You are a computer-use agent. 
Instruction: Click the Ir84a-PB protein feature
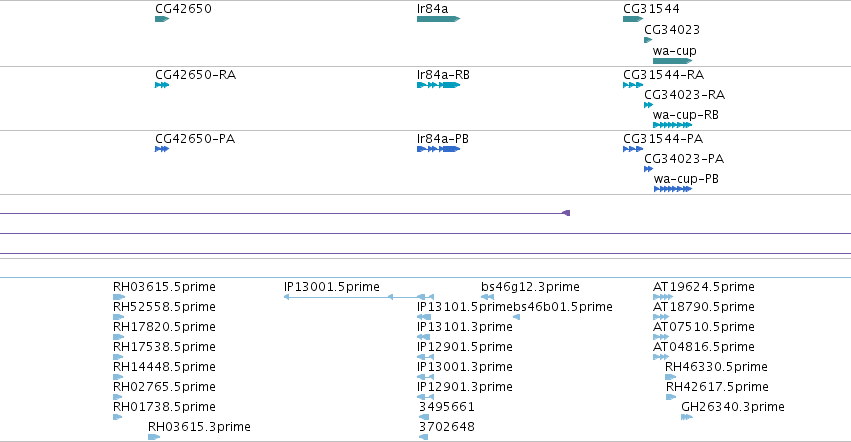(x=439, y=149)
